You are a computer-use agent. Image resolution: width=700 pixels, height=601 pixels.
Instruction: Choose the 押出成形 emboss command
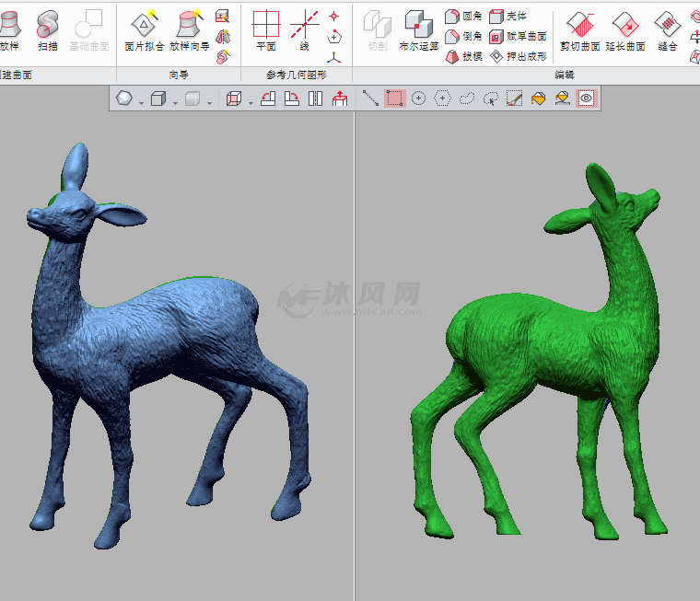519,56
